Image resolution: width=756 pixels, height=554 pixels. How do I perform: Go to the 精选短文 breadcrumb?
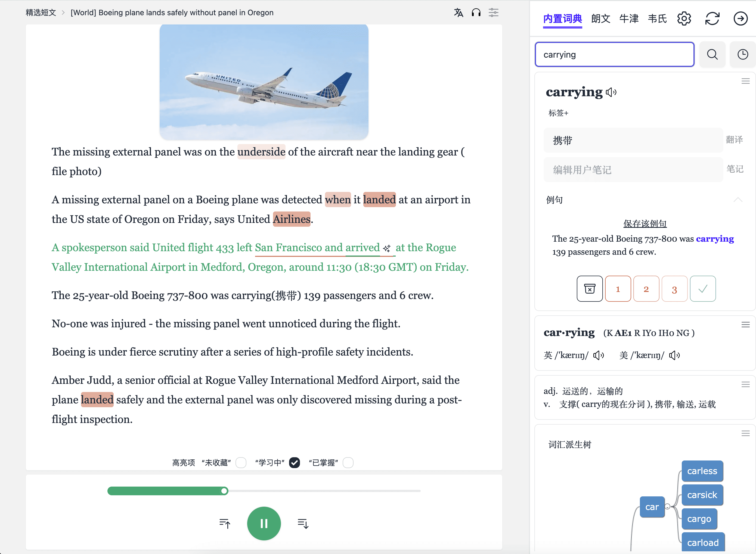(41, 13)
